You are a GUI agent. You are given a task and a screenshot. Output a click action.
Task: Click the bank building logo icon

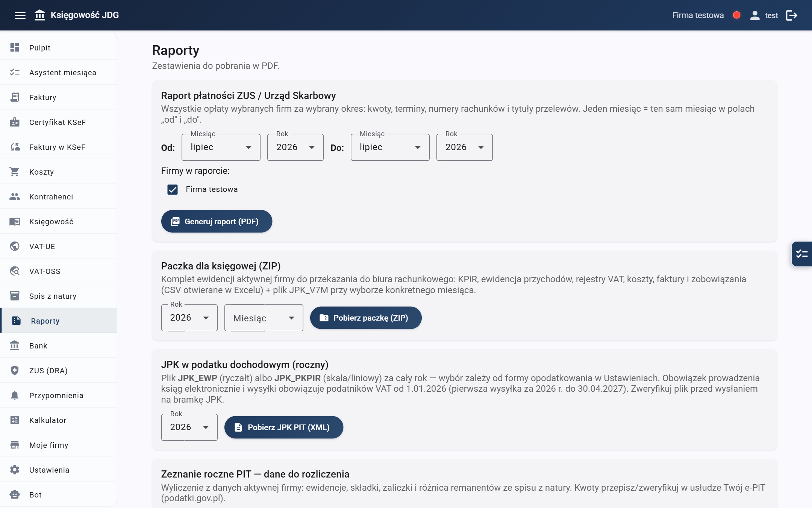[x=40, y=15]
